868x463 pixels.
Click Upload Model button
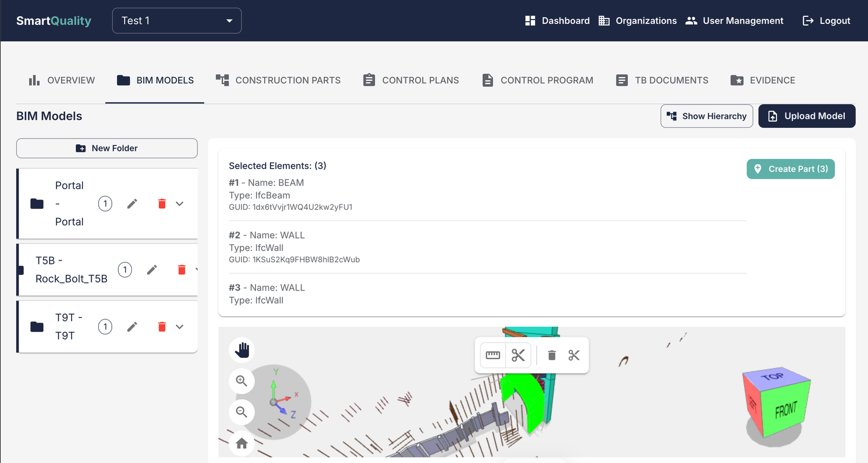[x=807, y=116]
